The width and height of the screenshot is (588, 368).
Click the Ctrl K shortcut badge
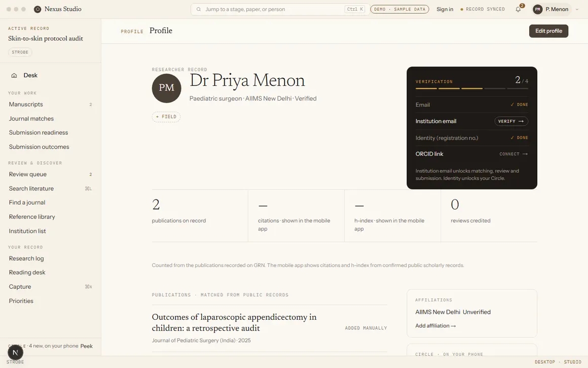pos(355,9)
